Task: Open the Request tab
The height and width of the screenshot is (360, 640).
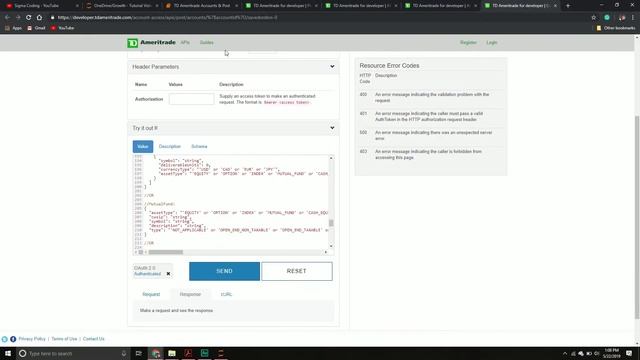Action: 151,294
